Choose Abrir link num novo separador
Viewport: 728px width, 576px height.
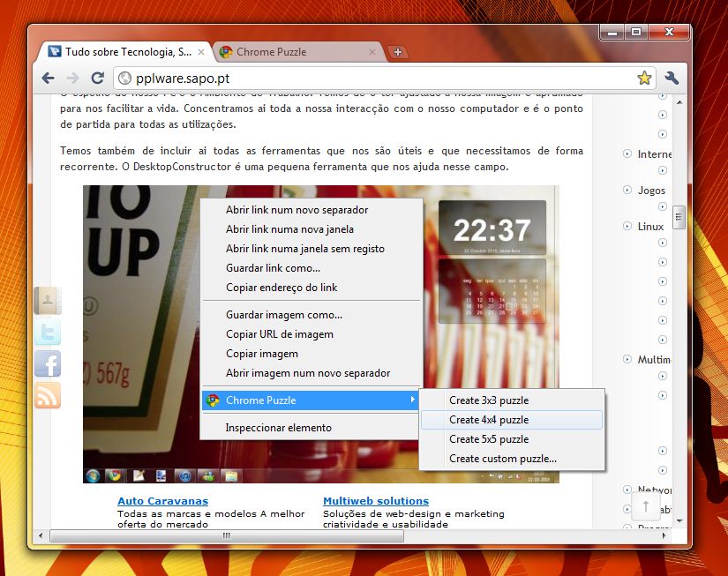tap(311, 210)
